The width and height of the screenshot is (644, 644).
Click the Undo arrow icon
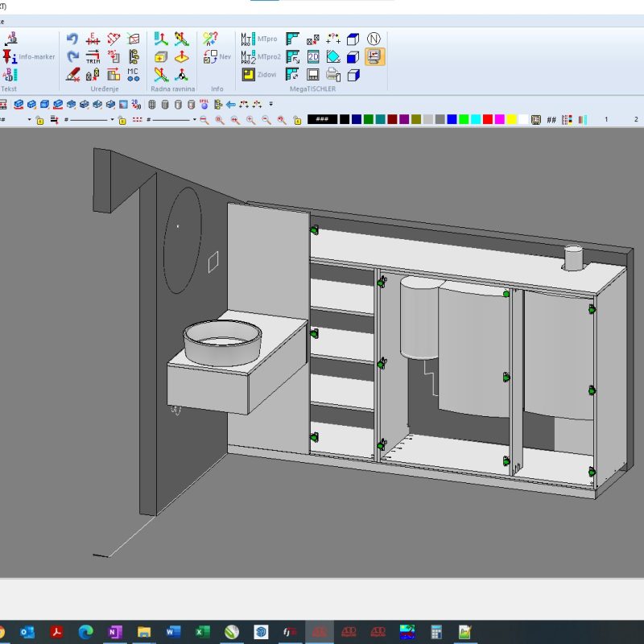tap(72, 39)
